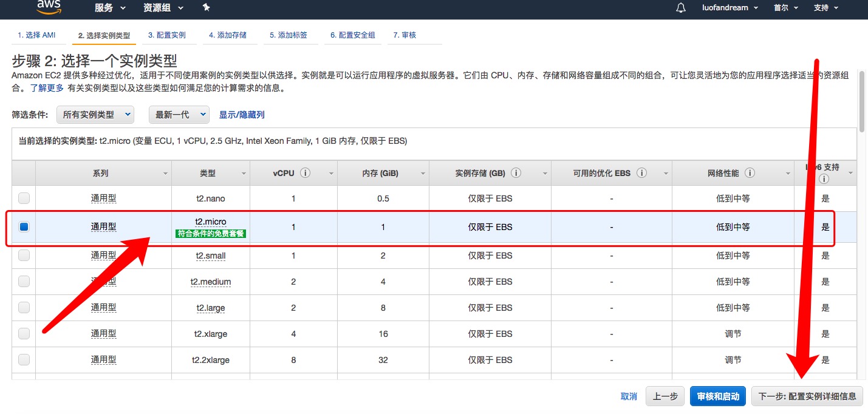Click the 取消 cancel link
868x414 pixels.
point(629,396)
